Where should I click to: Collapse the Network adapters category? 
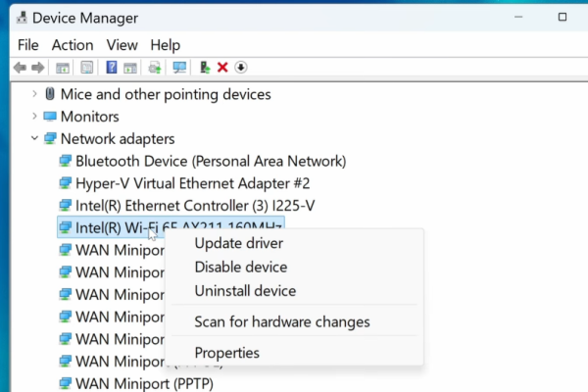[x=34, y=138]
